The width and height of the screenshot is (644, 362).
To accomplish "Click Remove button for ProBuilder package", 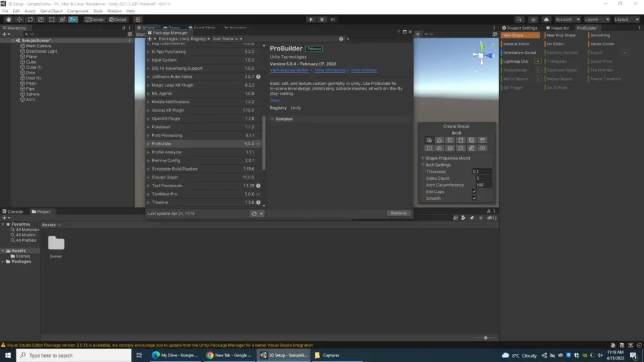I will tap(399, 213).
